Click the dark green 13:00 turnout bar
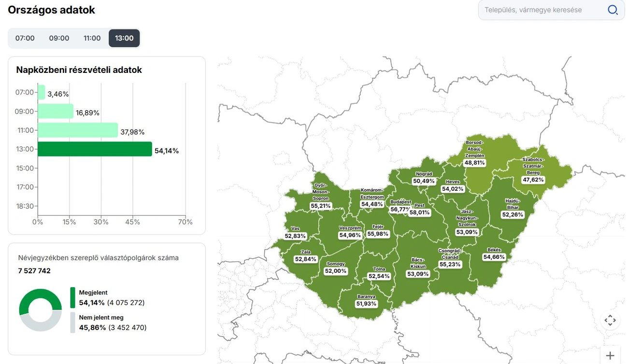 pos(95,149)
